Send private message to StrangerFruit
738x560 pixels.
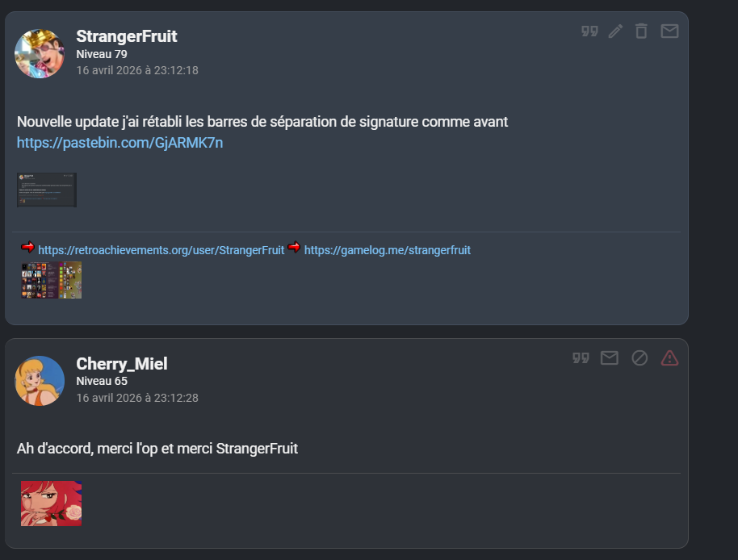tap(669, 31)
